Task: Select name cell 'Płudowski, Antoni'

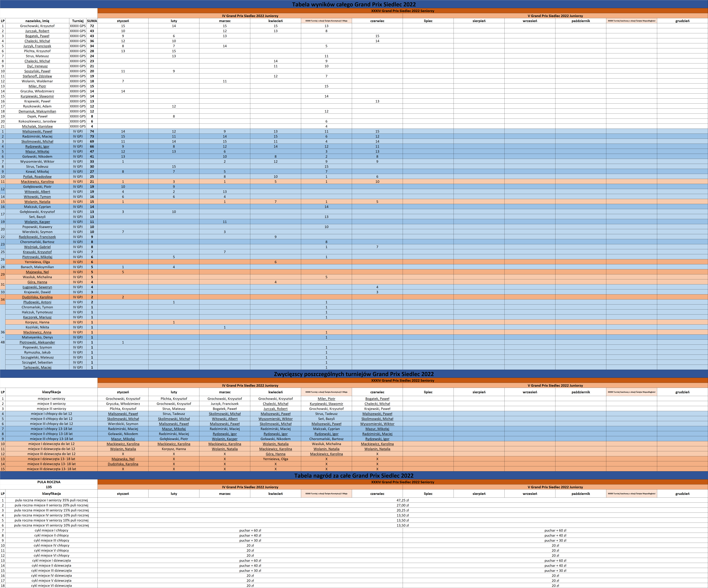Action: [37, 302]
